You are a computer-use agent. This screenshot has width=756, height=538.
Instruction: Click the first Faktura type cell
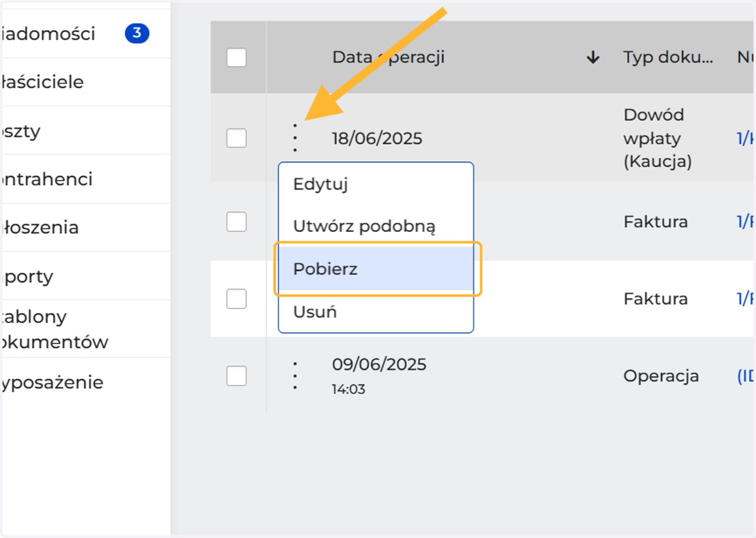[656, 222]
